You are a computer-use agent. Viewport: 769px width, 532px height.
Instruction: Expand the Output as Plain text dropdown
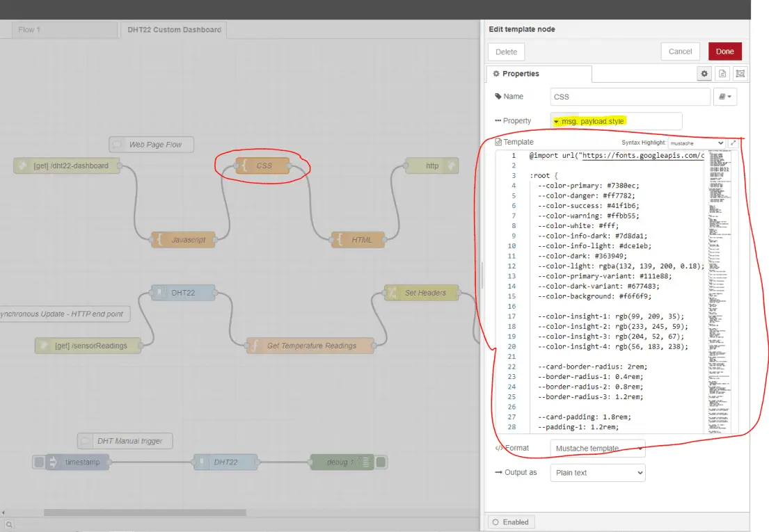point(597,473)
